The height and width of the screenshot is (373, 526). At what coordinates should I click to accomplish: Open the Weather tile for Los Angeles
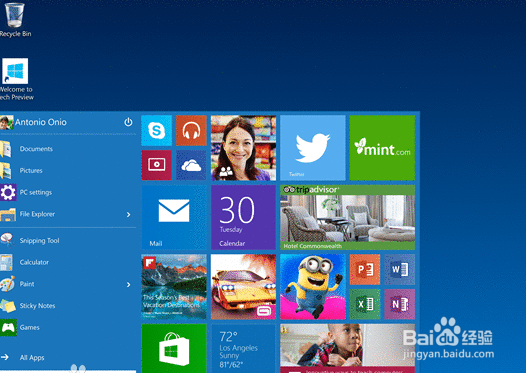[x=244, y=348]
